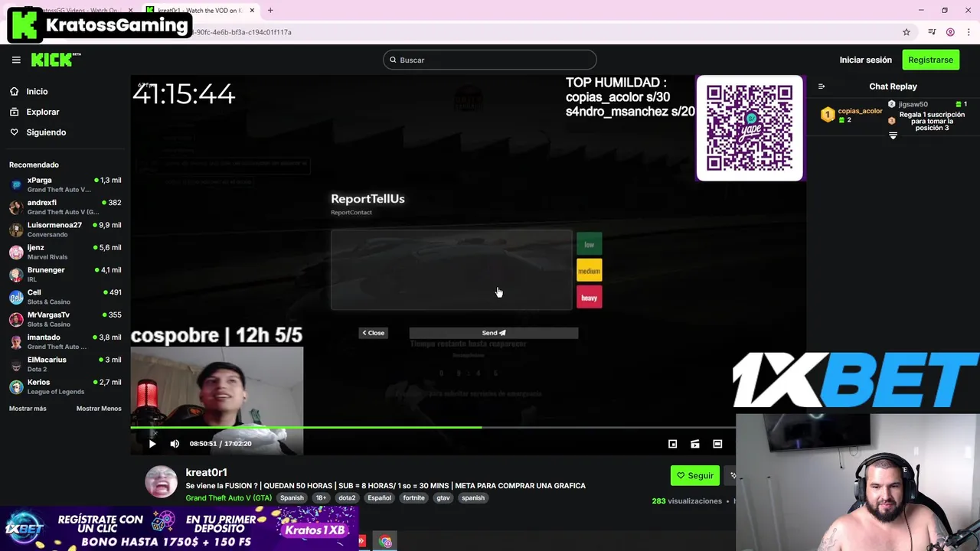
Task: Select the Spanish tag next to GTA
Action: pos(292,497)
